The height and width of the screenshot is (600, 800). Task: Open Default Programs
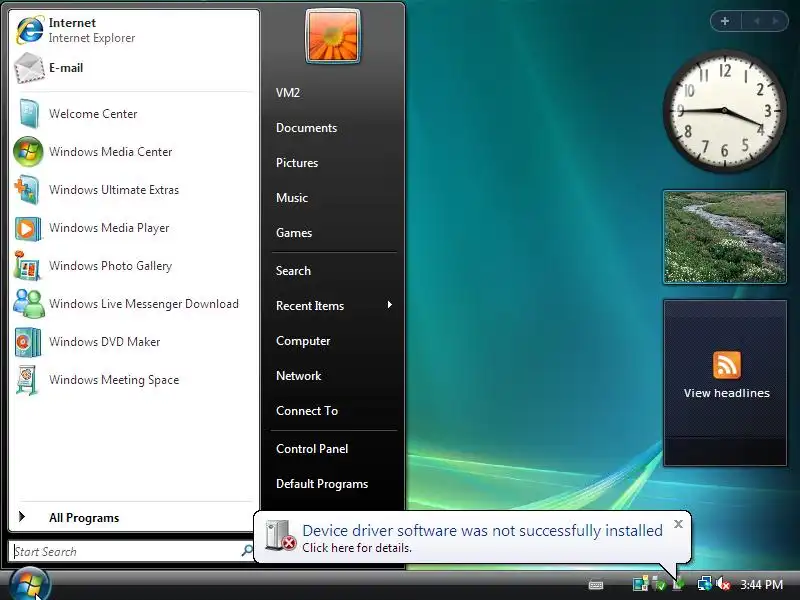coord(322,484)
